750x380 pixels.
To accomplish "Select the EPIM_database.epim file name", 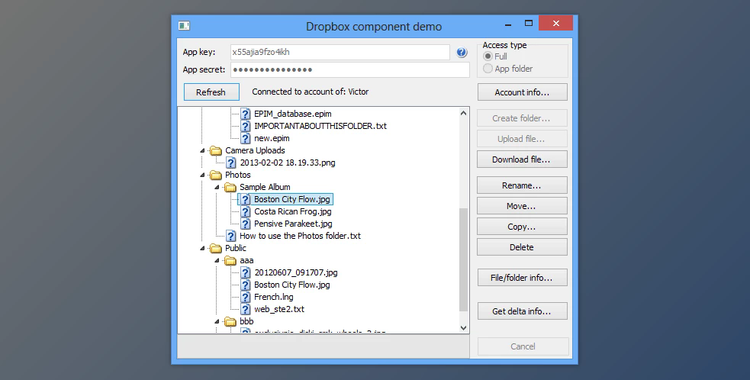I will tap(293, 114).
